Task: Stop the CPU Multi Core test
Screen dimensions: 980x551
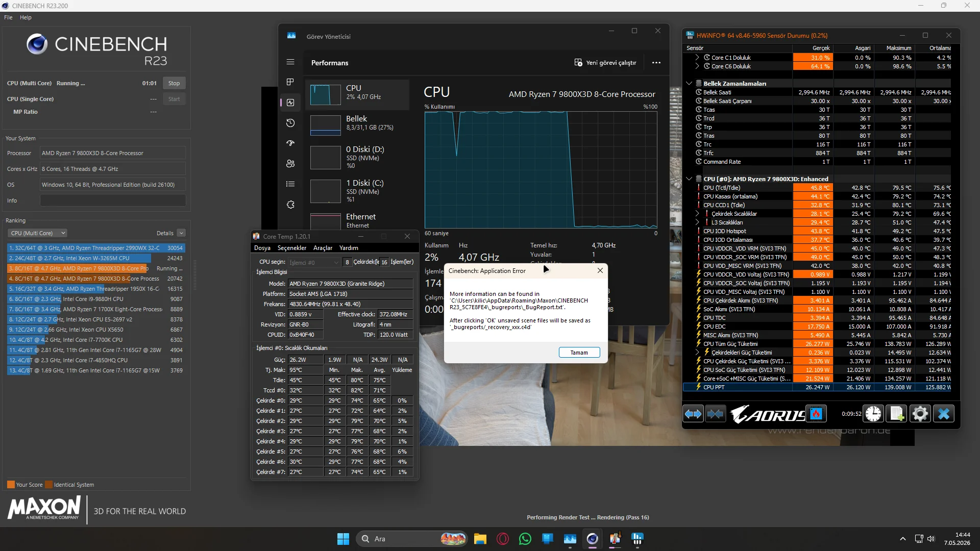Action: coord(174,83)
